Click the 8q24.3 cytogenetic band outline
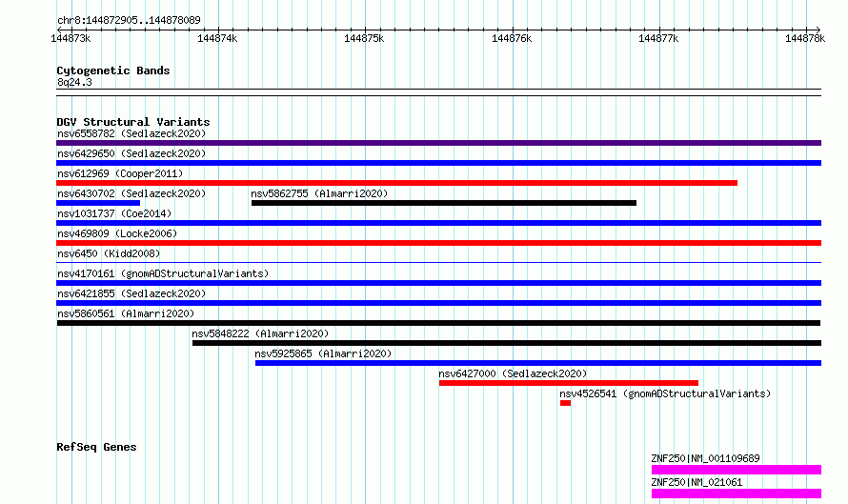848x504 pixels. coord(438,92)
